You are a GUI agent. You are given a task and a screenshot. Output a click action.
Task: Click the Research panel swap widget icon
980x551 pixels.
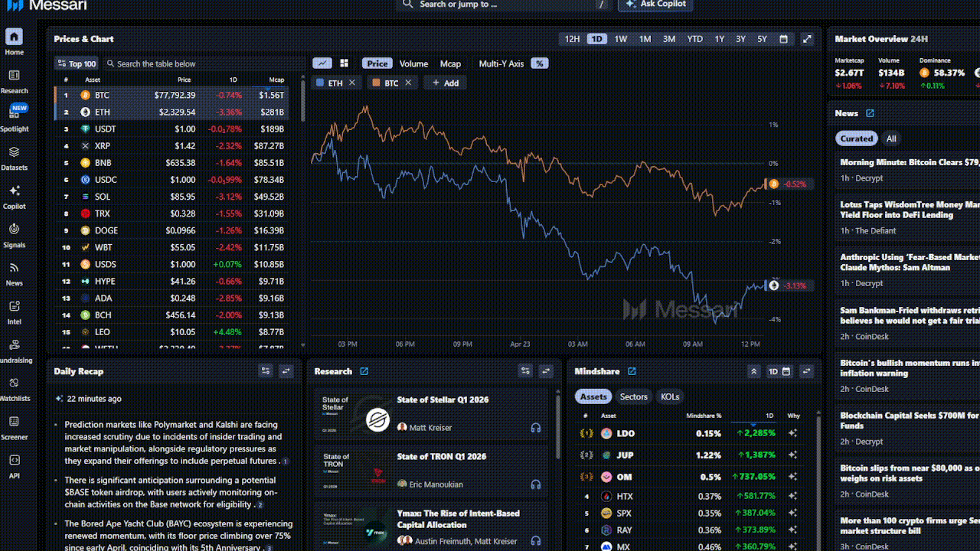click(x=546, y=371)
